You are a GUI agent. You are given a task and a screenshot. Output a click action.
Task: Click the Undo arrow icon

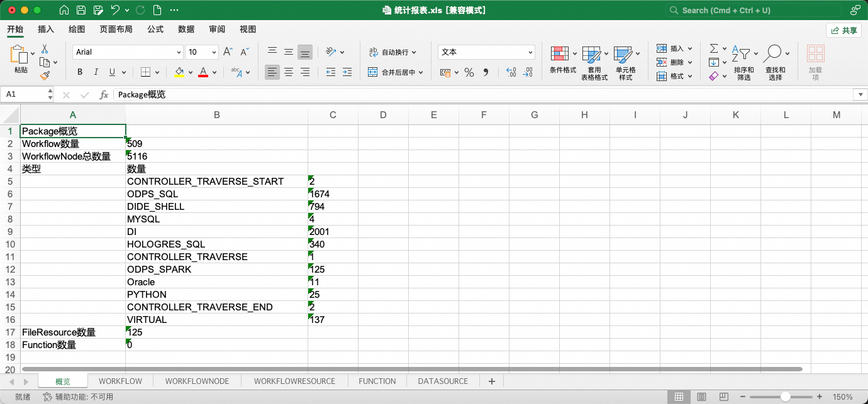[x=115, y=10]
